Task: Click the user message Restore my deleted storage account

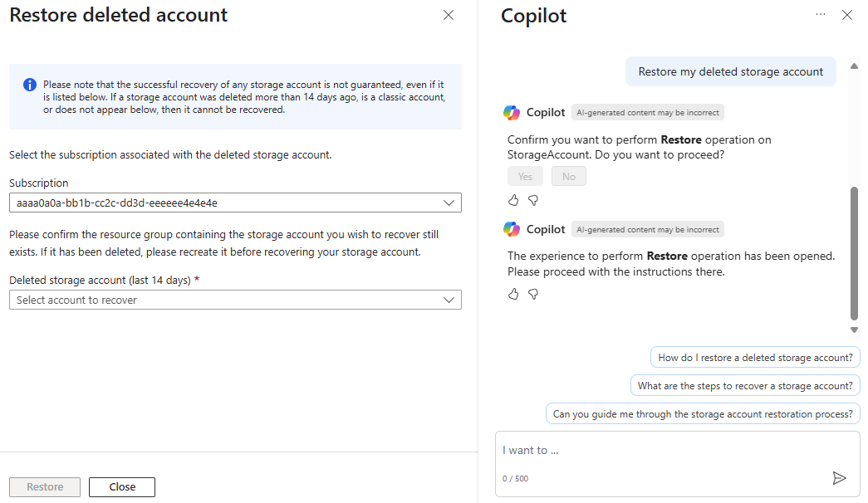Action: click(731, 71)
